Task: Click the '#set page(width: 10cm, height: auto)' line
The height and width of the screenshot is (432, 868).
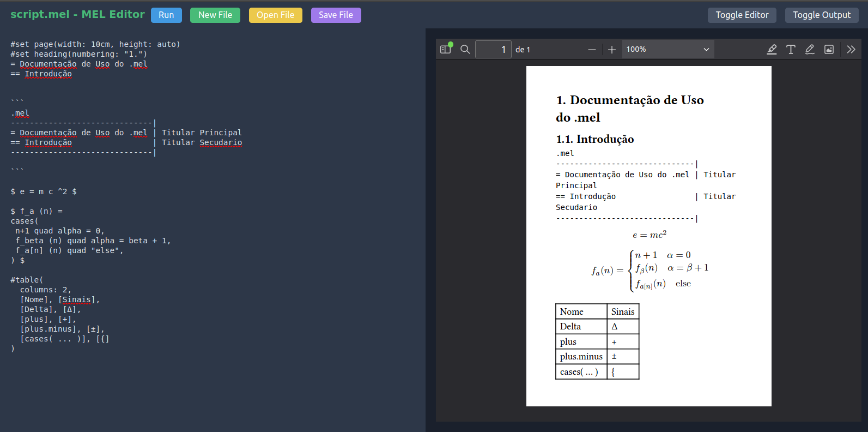Action: (x=95, y=44)
